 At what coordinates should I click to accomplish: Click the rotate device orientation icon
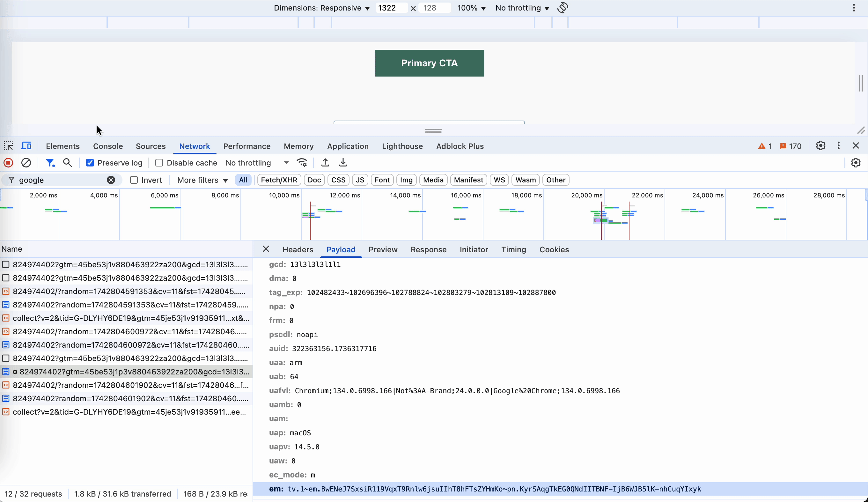pos(563,8)
